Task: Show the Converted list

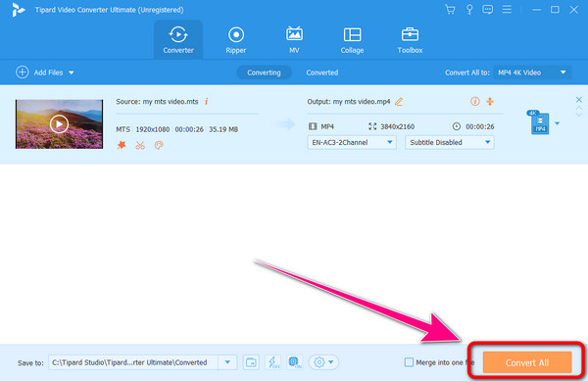Action: click(322, 72)
